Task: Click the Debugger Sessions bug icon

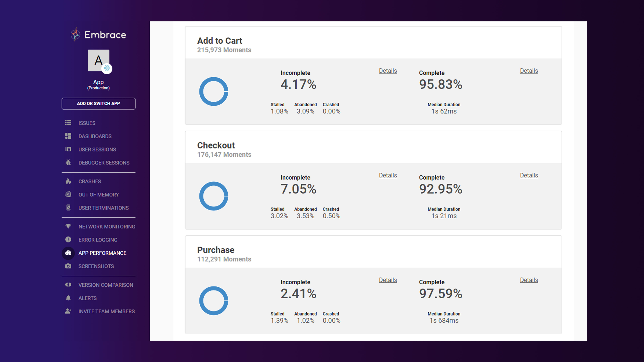Action: pyautogui.click(x=68, y=163)
